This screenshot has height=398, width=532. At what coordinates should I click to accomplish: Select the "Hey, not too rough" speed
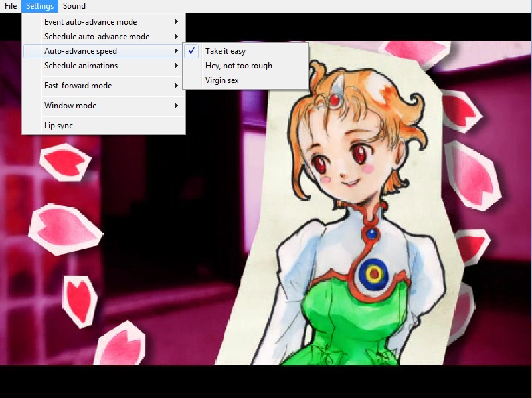click(238, 66)
